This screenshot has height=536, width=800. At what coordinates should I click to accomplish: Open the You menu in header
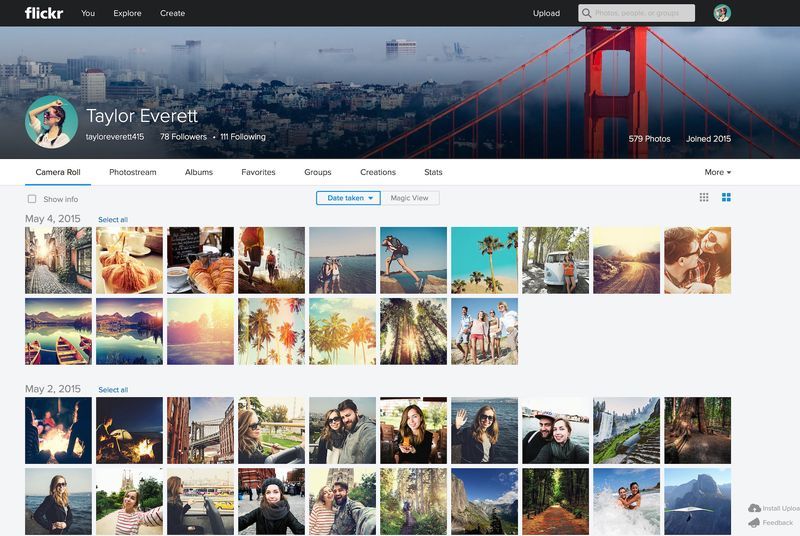pos(88,13)
